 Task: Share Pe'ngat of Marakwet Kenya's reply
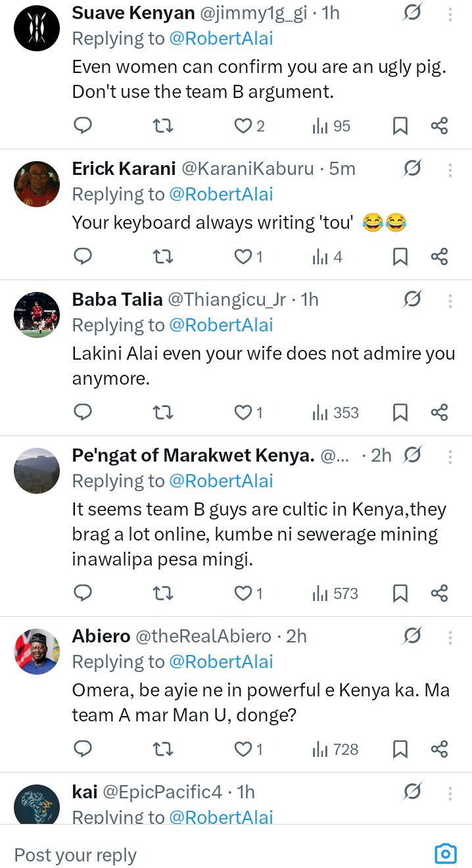tap(439, 593)
